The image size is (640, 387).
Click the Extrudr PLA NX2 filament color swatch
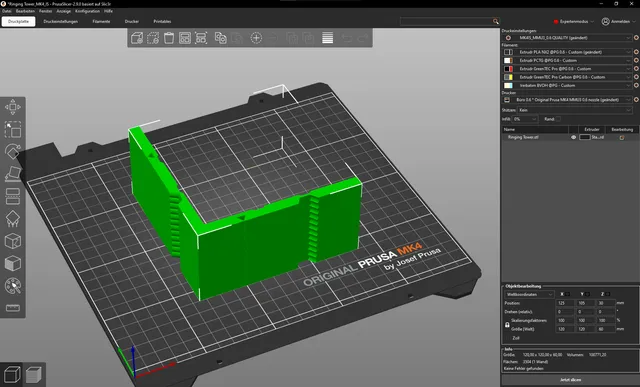[508, 52]
